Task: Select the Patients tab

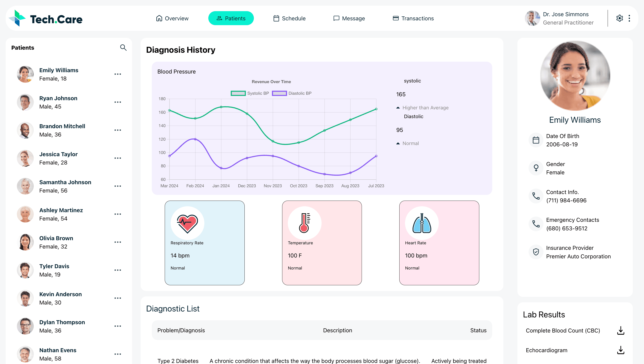Action: (x=231, y=18)
